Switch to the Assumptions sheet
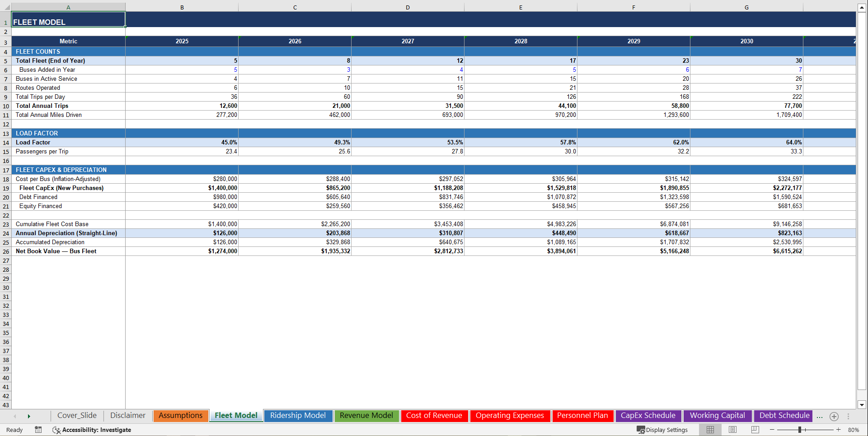 tap(180, 416)
